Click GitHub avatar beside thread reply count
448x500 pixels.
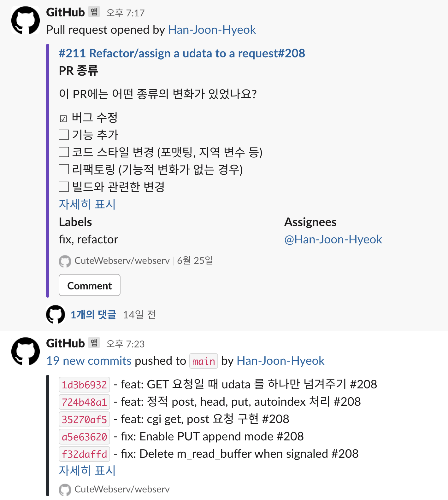tap(56, 314)
